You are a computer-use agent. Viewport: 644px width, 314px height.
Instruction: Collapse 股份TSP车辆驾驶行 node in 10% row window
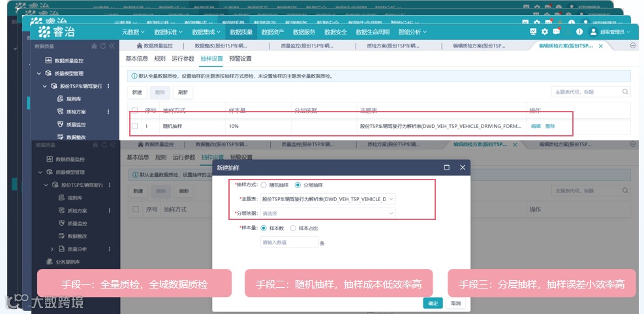tap(45, 86)
